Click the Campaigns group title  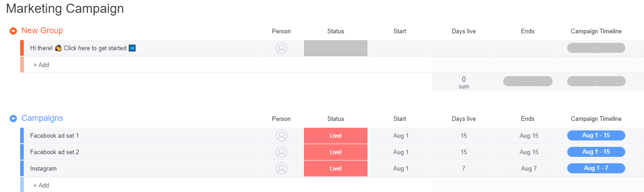[43, 118]
